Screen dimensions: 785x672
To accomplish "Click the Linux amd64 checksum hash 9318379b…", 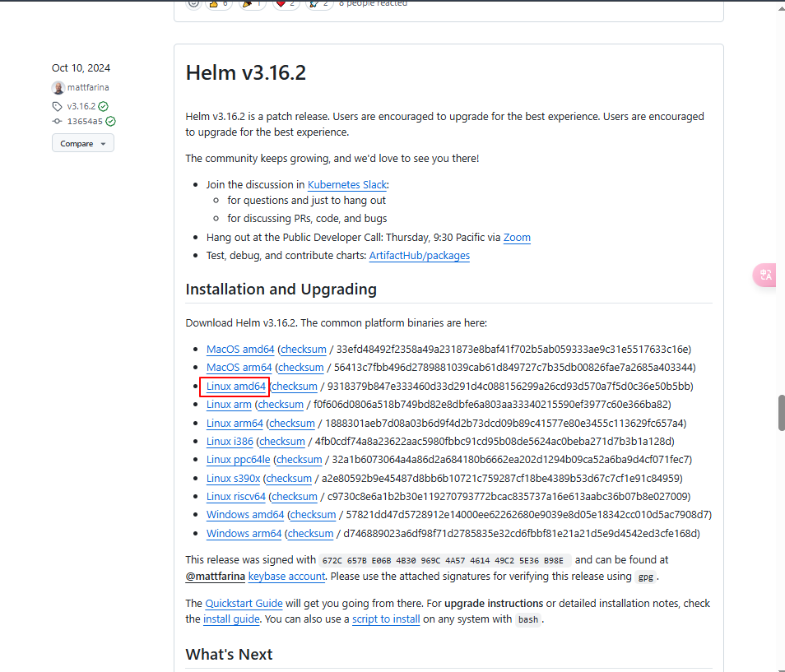I will point(509,387).
